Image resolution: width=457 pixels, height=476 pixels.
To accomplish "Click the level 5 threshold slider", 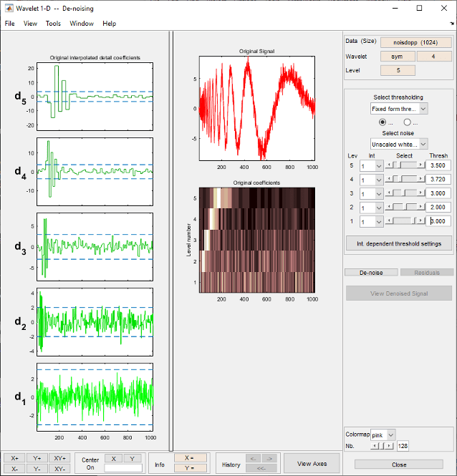I will [405, 165].
